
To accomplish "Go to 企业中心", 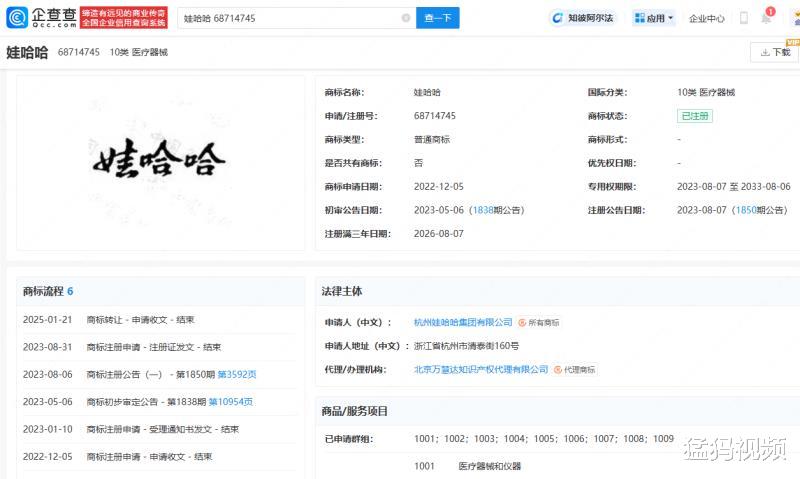I will click(707, 18).
